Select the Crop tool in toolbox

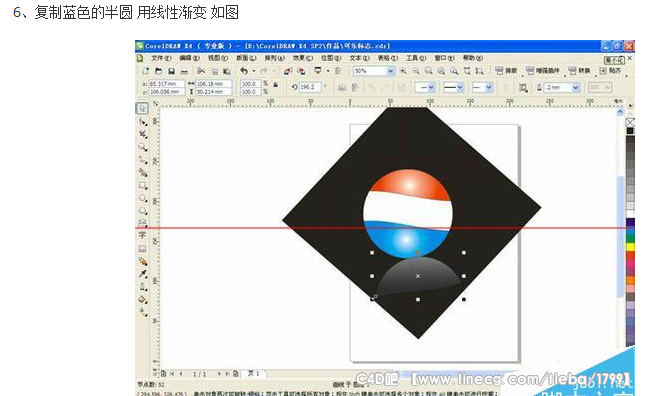143,134
